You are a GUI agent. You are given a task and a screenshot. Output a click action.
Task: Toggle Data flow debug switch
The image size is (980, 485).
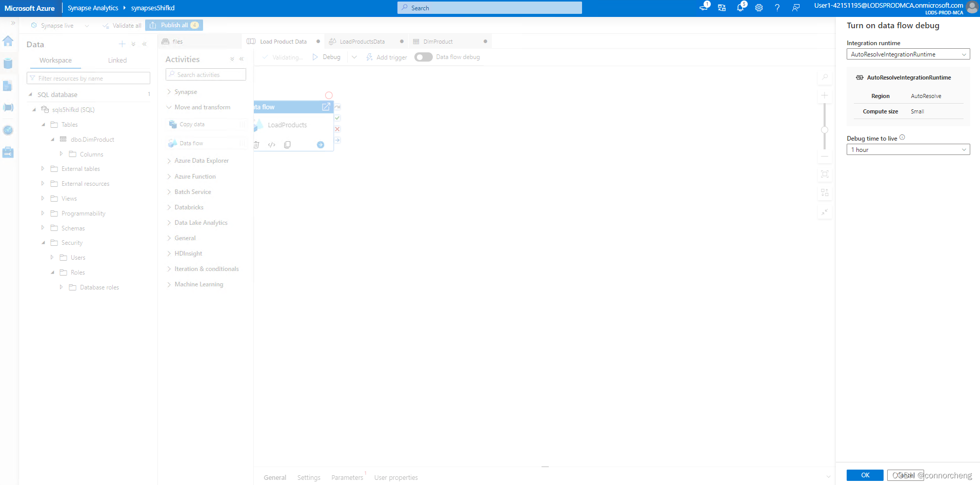pos(424,57)
